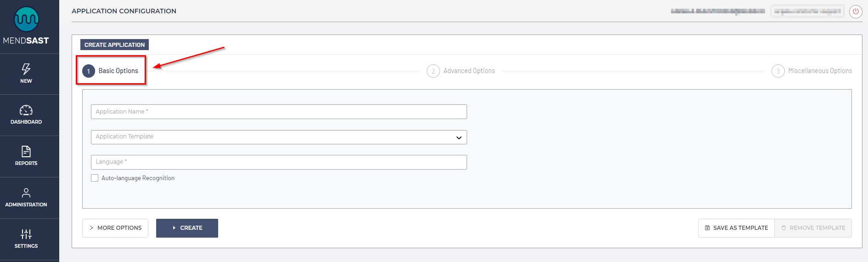Open the New scan lightning icon

point(26,69)
